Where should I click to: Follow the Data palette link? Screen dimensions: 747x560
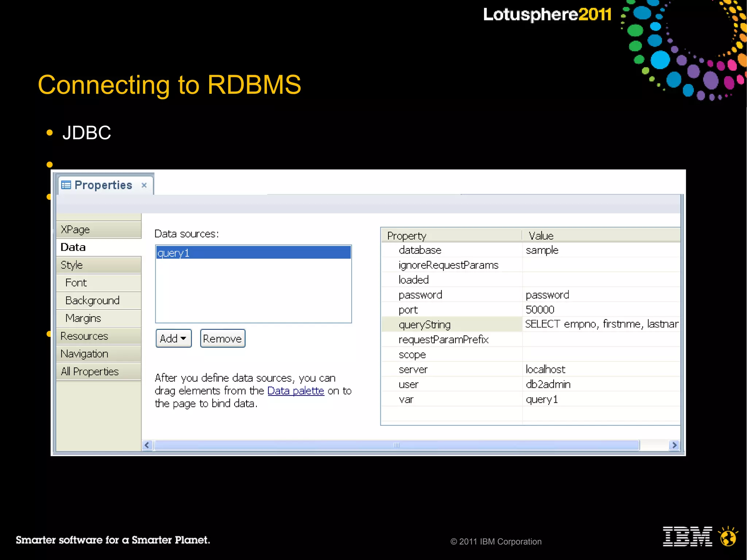296,391
